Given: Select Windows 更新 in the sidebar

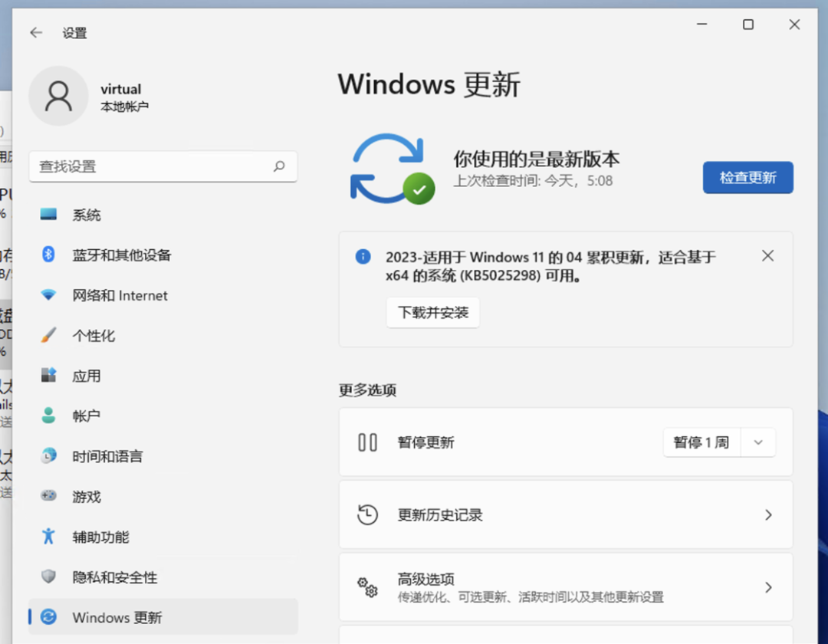Looking at the screenshot, I should [48, 617].
